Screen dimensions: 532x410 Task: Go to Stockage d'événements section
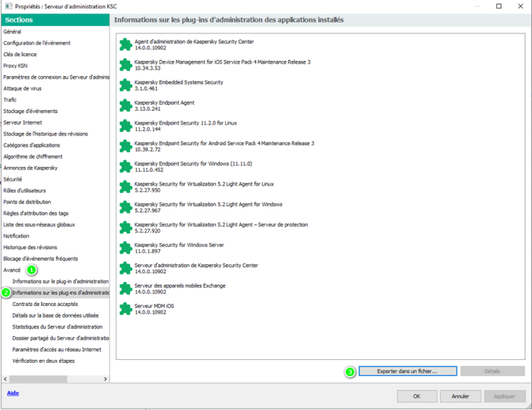coord(30,111)
